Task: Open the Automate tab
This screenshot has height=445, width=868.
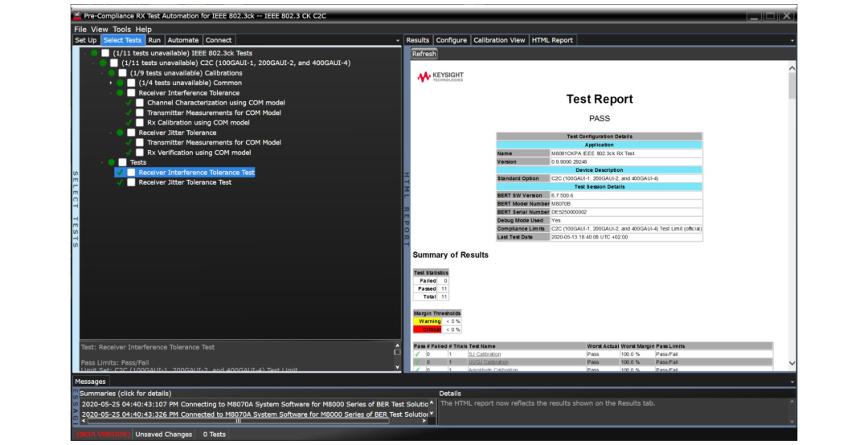Action: pos(183,40)
